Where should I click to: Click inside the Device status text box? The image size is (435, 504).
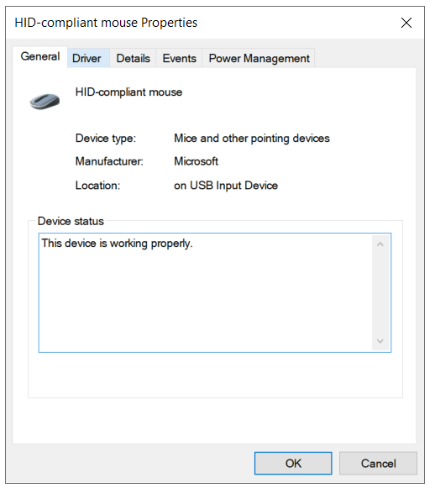[x=215, y=292]
